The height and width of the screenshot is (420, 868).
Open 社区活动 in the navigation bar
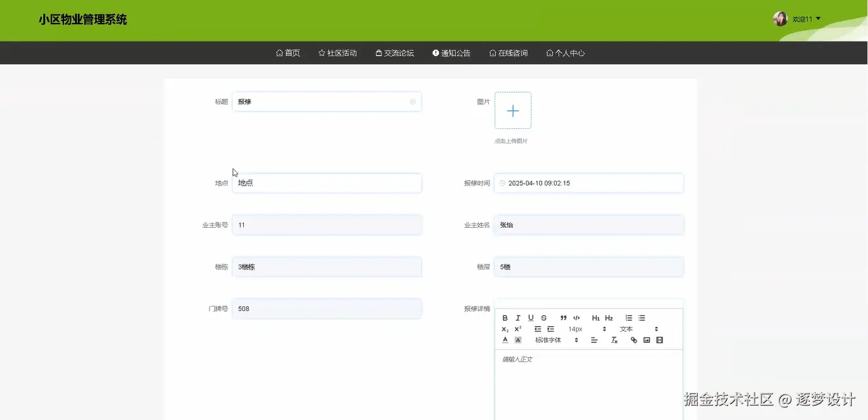[338, 53]
